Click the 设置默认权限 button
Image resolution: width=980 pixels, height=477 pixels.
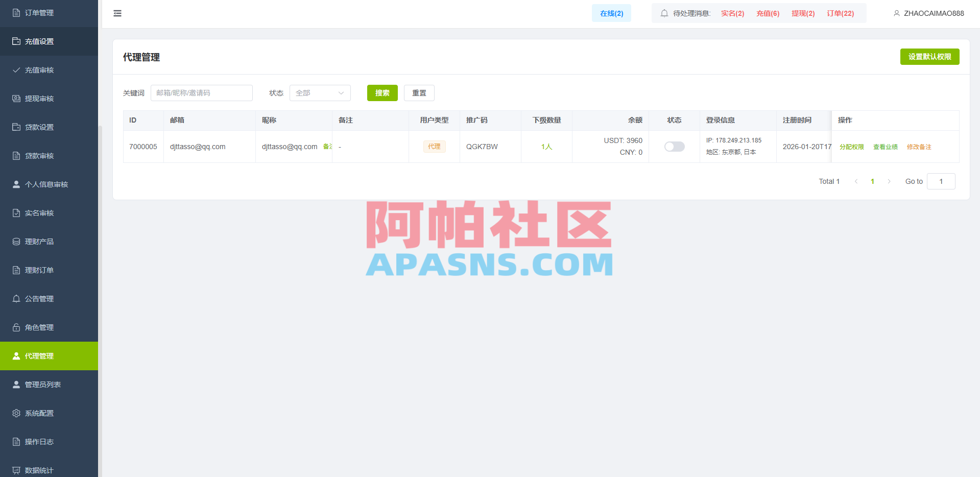click(x=929, y=57)
